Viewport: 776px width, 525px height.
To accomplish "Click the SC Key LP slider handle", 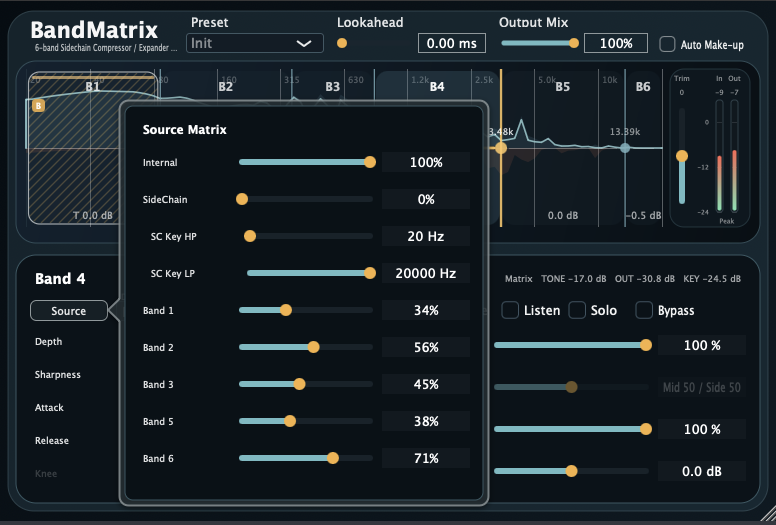I will click(370, 273).
